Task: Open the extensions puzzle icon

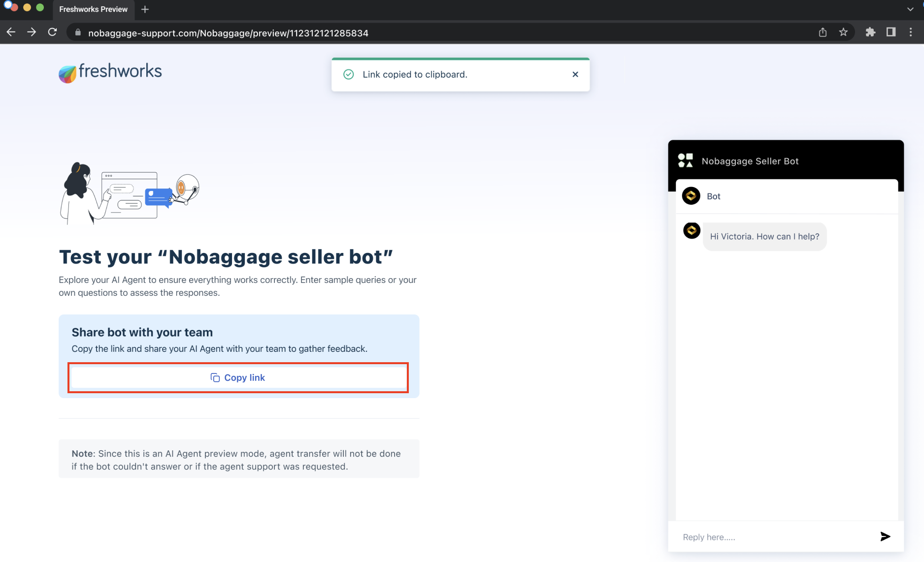Action: click(x=870, y=32)
